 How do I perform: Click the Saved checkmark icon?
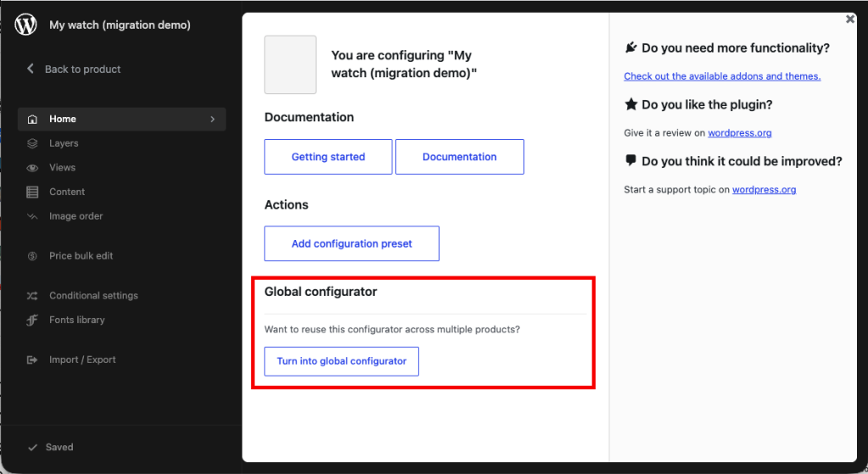click(33, 448)
